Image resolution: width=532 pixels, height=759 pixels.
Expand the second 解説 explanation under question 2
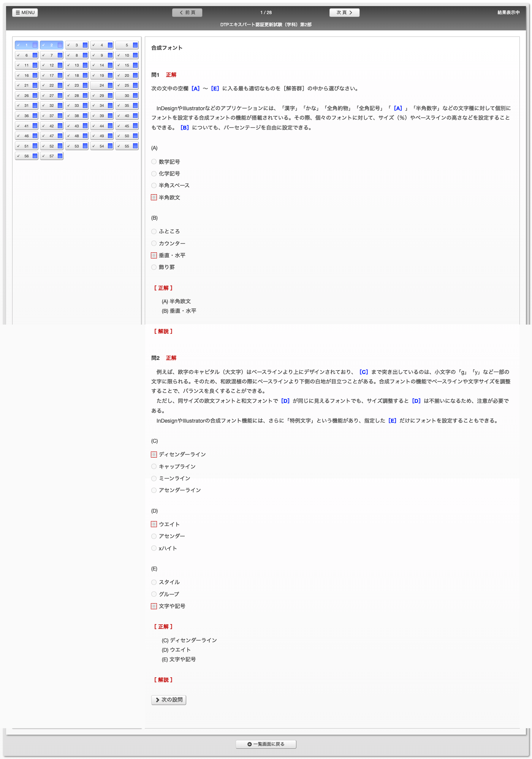(163, 680)
